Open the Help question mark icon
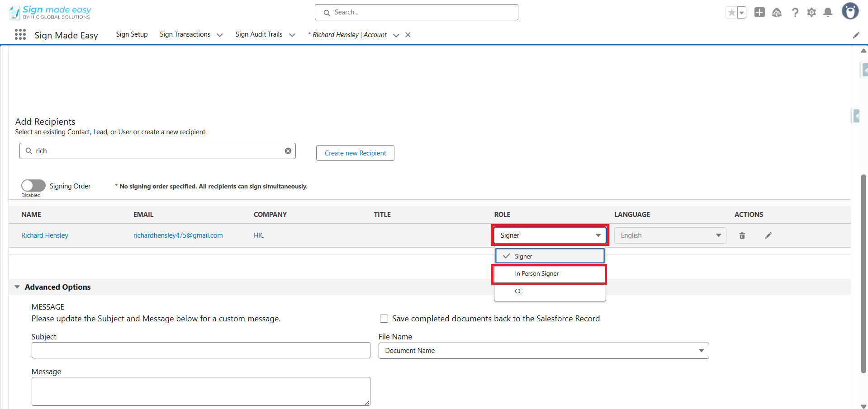 coord(795,13)
